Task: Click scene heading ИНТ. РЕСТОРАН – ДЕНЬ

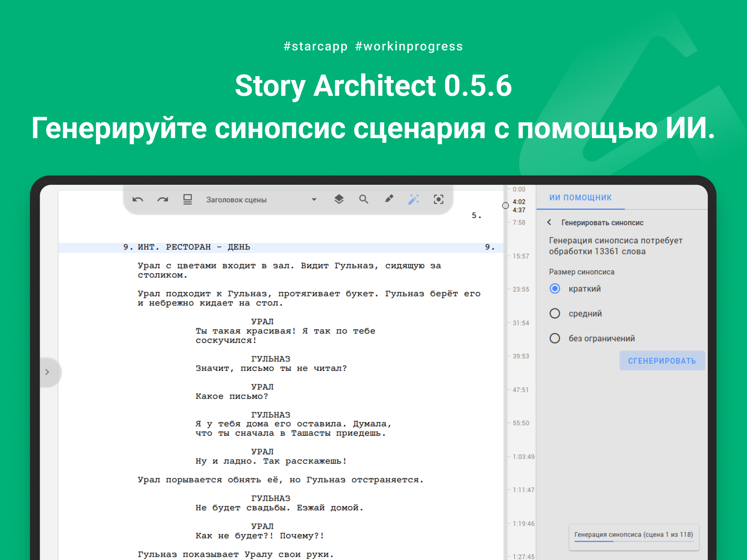Action: pos(194,247)
